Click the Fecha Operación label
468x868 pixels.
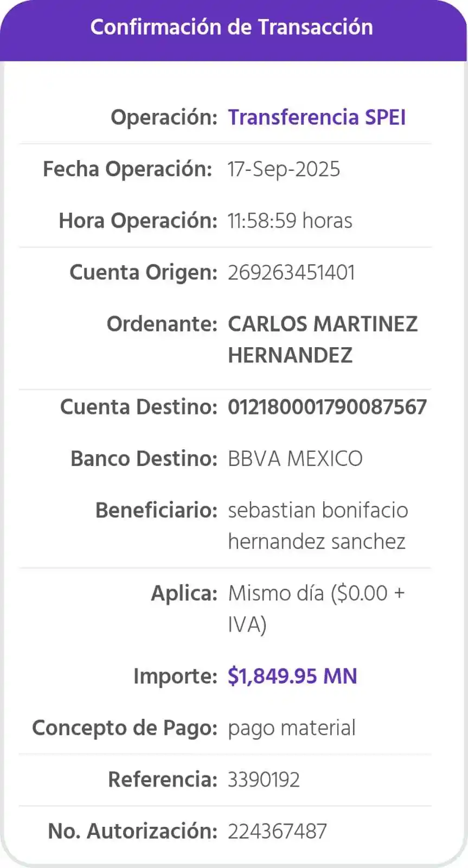tap(127, 169)
